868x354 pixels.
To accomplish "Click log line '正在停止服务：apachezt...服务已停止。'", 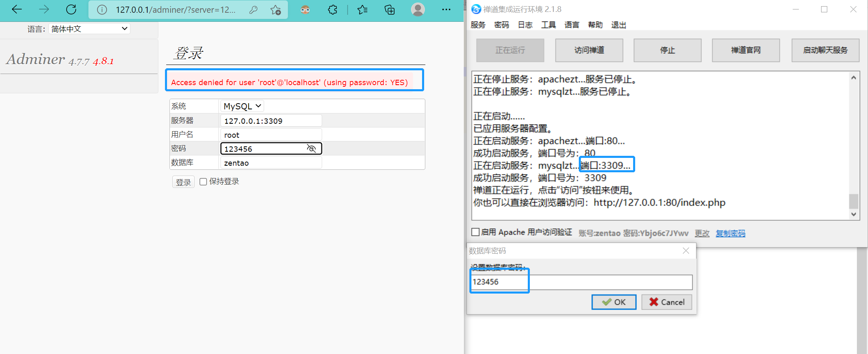I will pyautogui.click(x=555, y=79).
